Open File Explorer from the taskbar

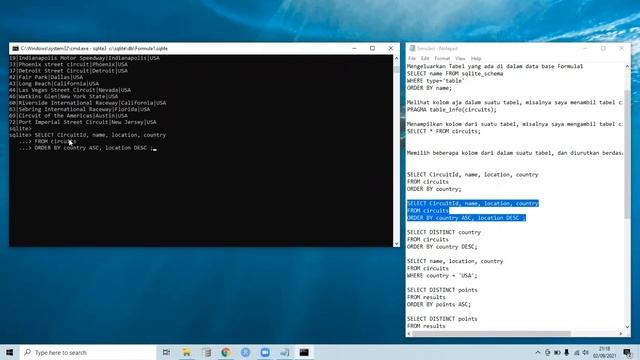tap(186, 352)
